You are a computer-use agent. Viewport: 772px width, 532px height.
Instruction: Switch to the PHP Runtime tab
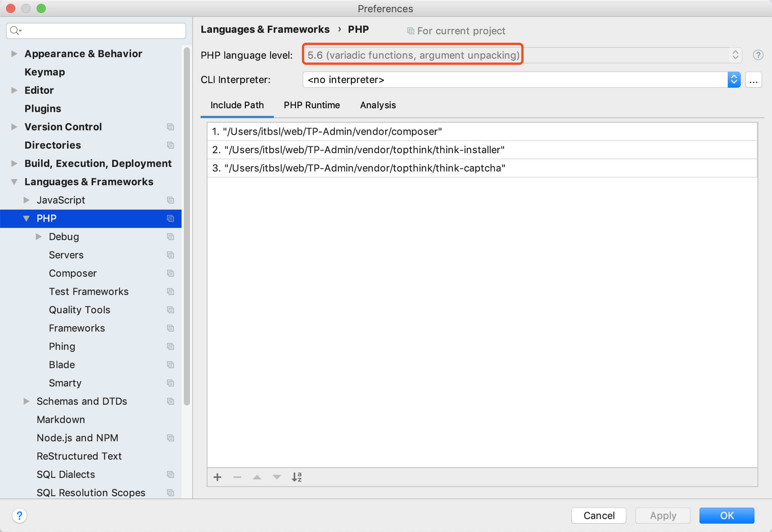click(311, 106)
